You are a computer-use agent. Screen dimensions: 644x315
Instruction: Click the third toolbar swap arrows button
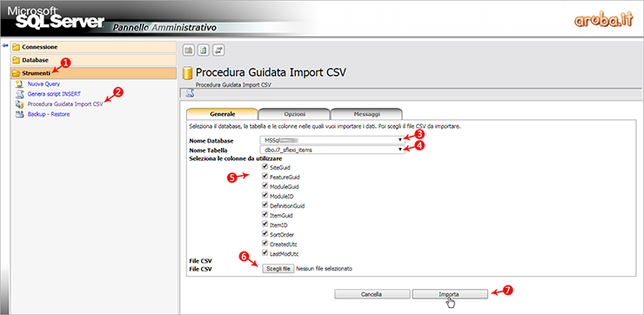click(218, 50)
